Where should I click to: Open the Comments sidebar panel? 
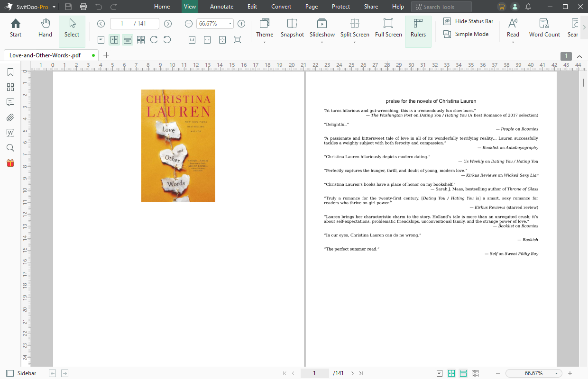click(x=10, y=102)
